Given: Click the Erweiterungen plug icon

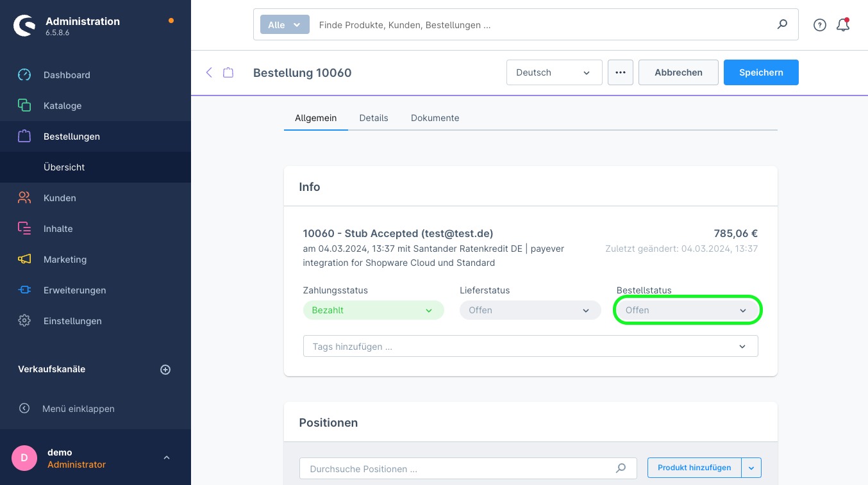Looking at the screenshot, I should click(24, 290).
